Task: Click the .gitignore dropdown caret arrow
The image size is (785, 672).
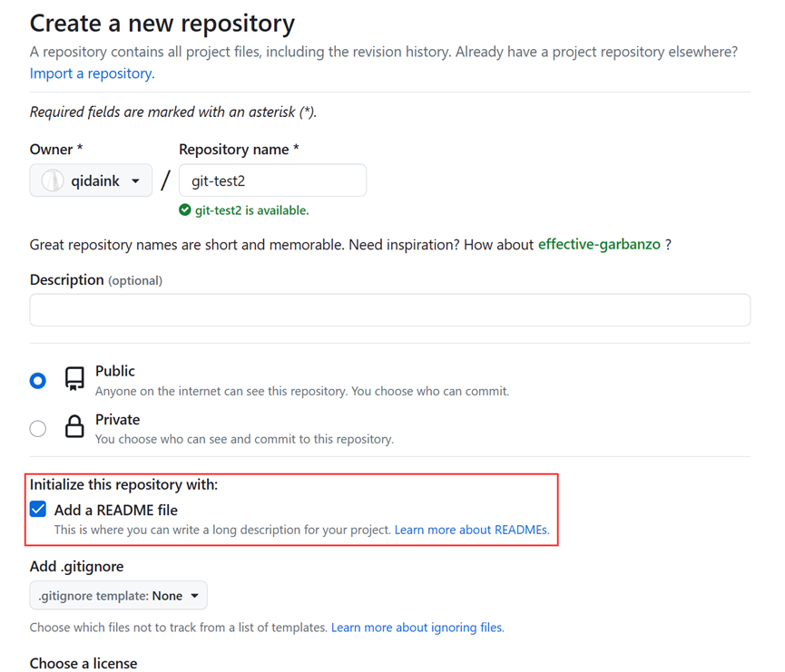Action: click(x=194, y=596)
